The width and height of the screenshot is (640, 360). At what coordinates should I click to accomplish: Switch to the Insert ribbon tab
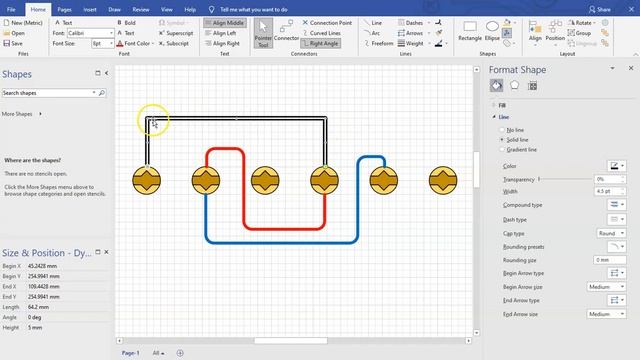coord(90,9)
